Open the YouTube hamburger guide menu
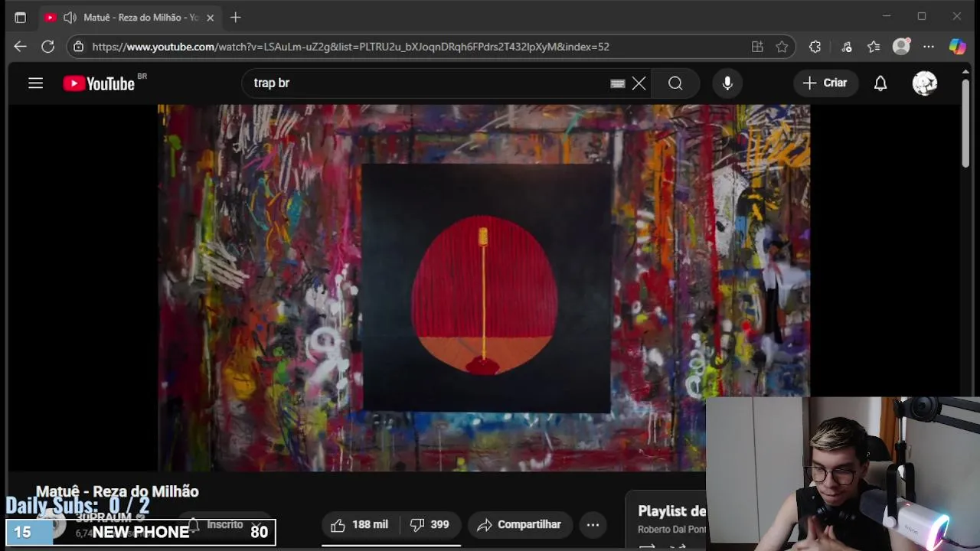 [x=35, y=83]
